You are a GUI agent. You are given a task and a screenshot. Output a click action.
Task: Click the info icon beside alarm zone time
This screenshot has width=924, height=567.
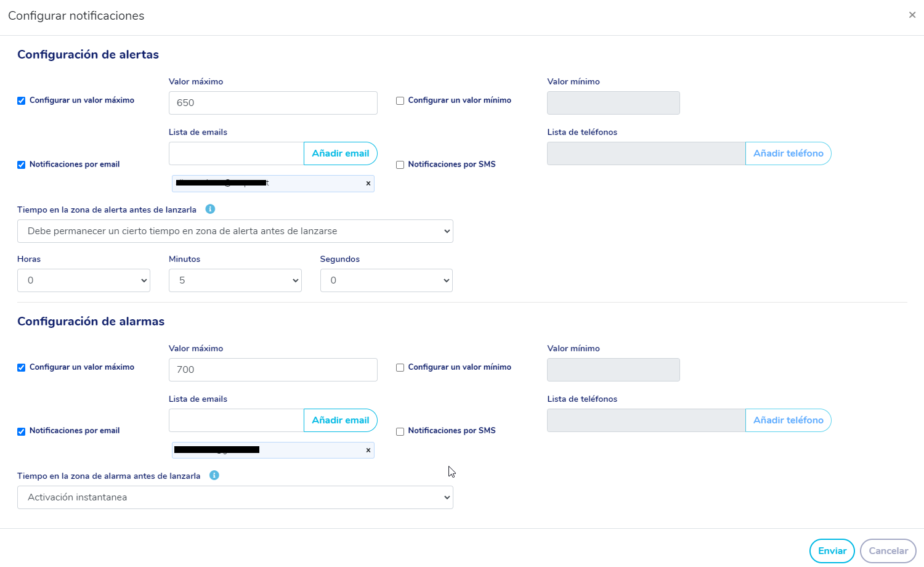point(214,475)
